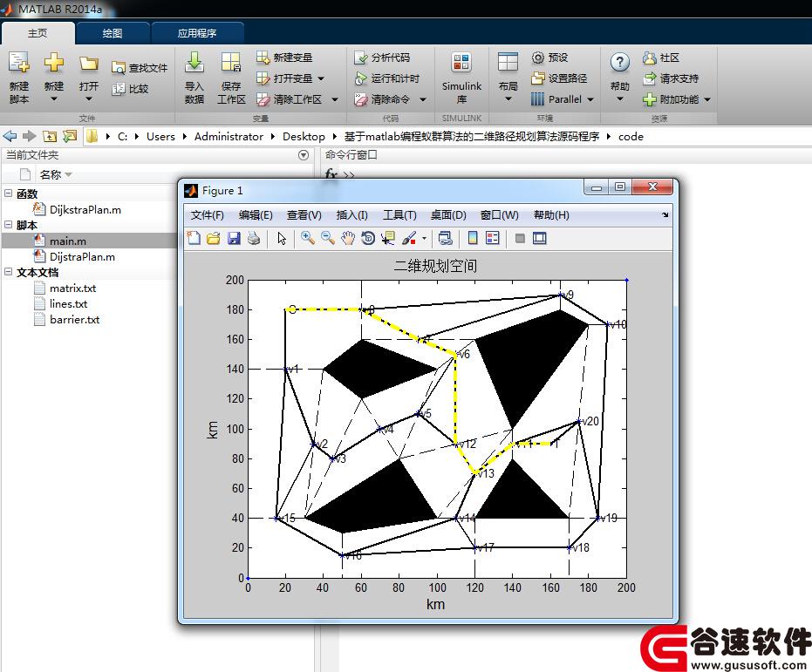Image resolution: width=812 pixels, height=672 pixels.
Task: Select the Data Cursor tool
Action: pos(388,238)
